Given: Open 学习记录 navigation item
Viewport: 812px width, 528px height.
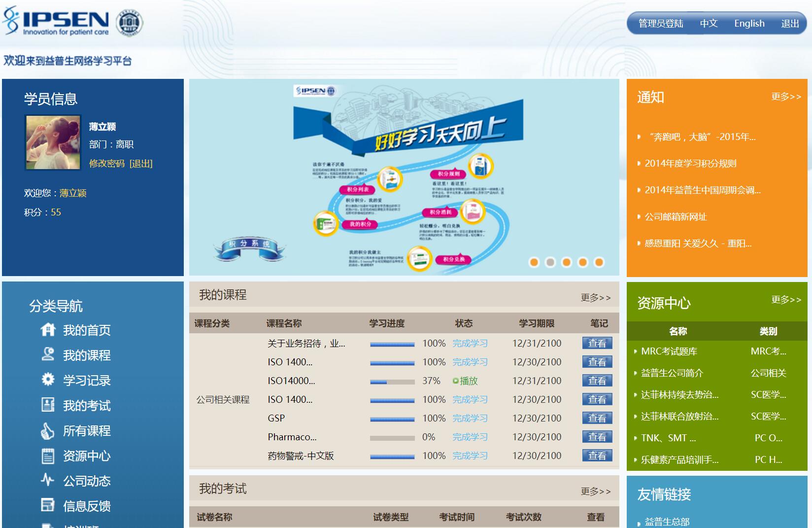Looking at the screenshot, I should point(87,380).
